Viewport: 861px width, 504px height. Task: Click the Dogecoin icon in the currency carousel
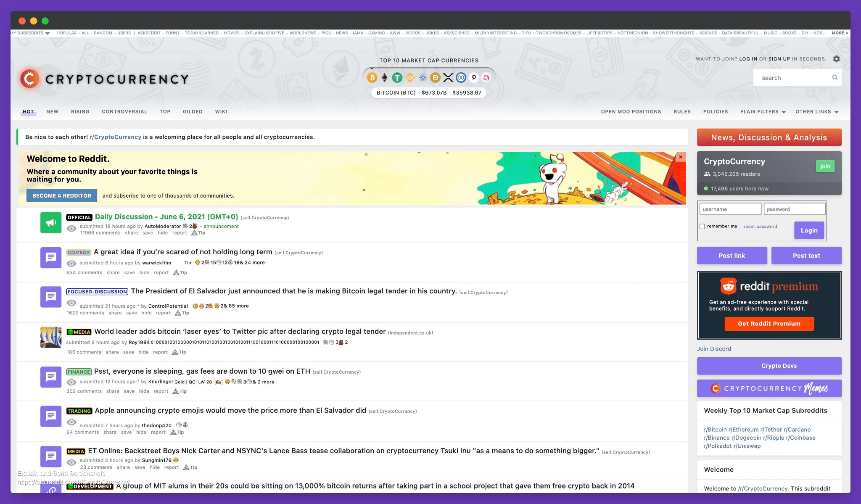point(435,78)
